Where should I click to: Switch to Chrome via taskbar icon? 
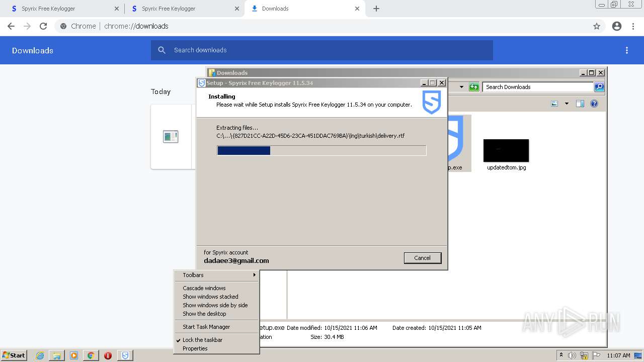(91, 355)
